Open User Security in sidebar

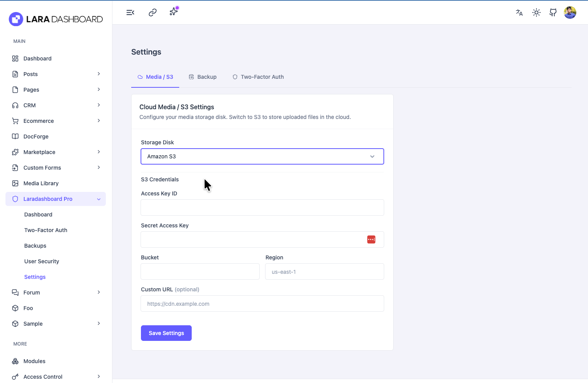click(x=42, y=261)
